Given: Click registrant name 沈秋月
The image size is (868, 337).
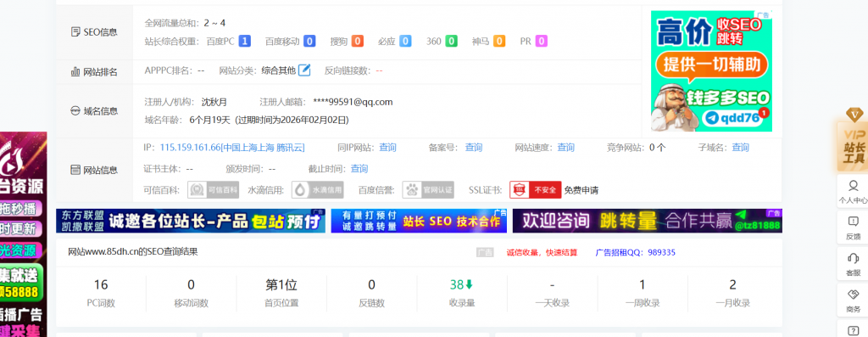Looking at the screenshot, I should (214, 102).
